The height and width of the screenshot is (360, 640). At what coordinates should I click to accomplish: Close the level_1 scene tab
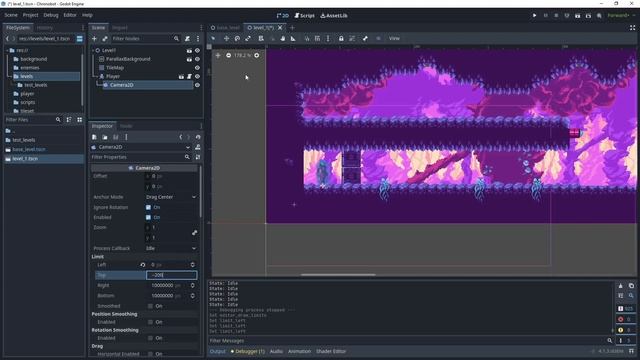pos(280,28)
